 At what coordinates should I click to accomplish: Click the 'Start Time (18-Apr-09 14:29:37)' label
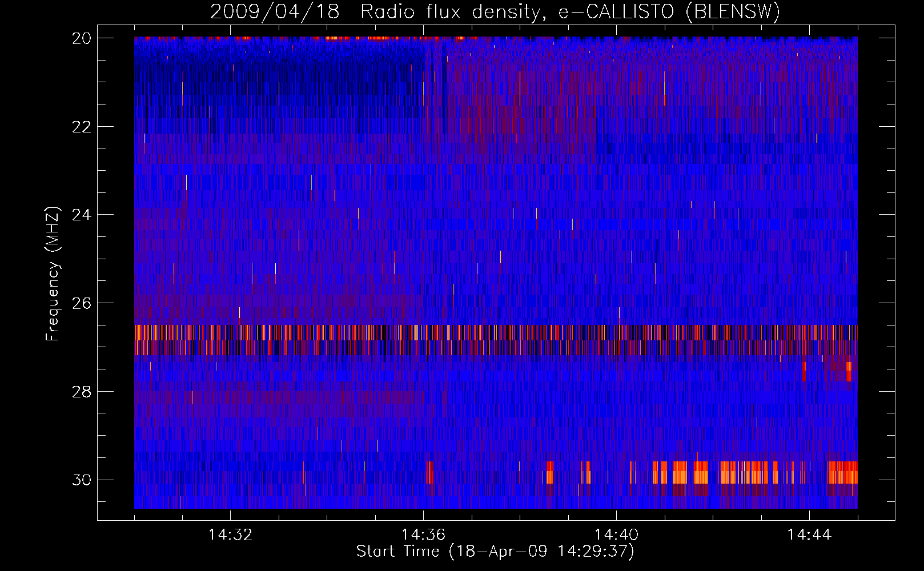point(495,552)
